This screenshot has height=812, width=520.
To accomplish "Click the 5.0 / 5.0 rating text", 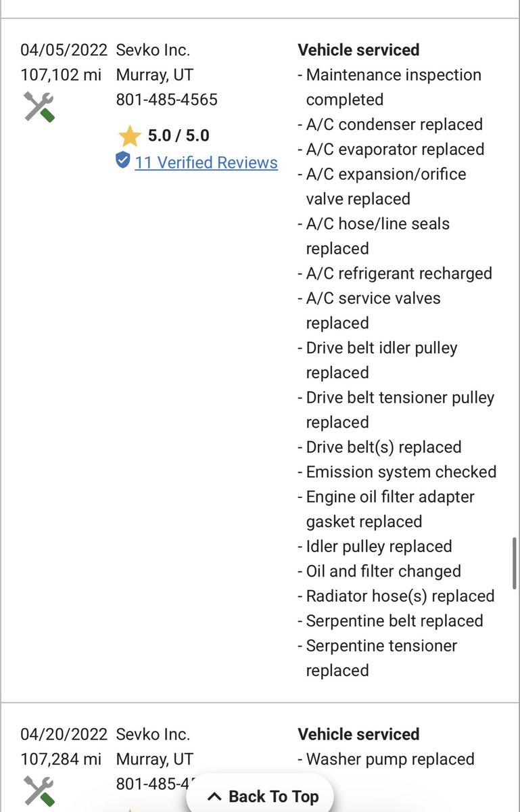I will [x=179, y=136].
